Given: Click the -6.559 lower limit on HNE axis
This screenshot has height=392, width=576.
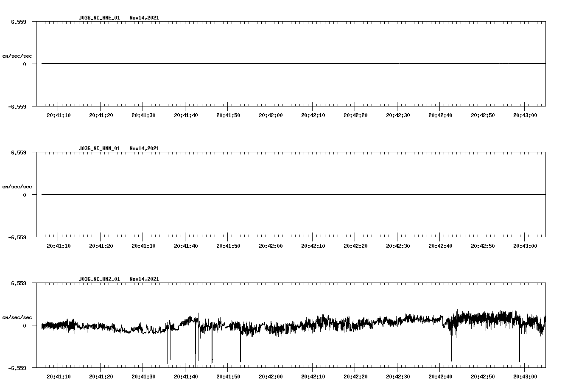Looking at the screenshot, I should pos(17,106).
